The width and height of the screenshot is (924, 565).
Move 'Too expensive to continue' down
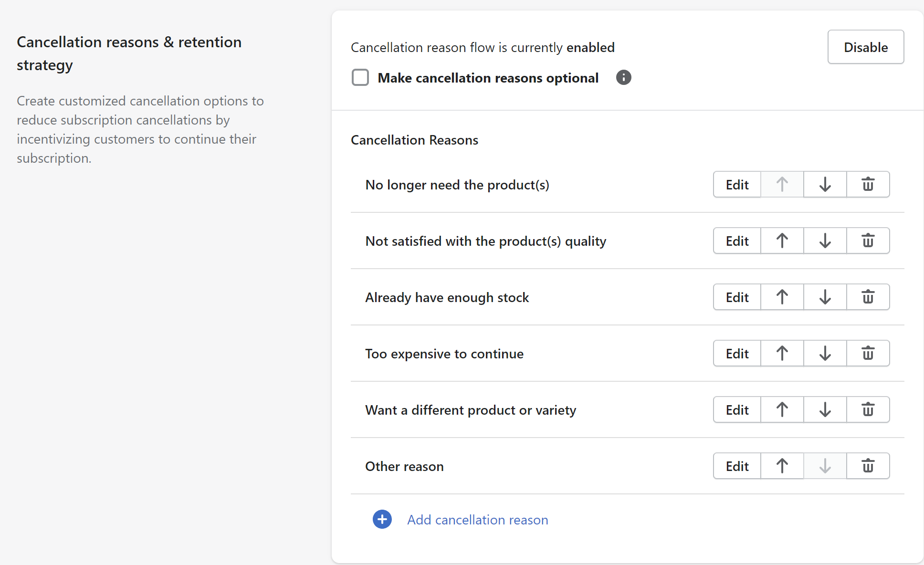click(825, 353)
